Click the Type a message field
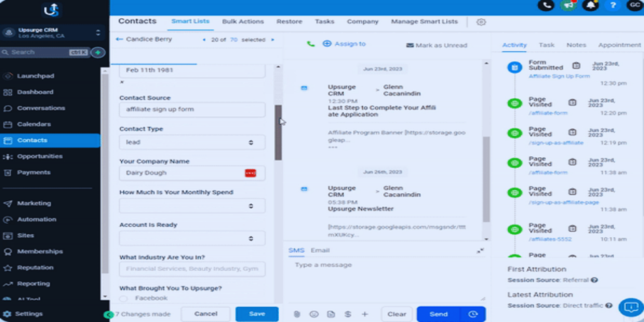 click(386, 280)
